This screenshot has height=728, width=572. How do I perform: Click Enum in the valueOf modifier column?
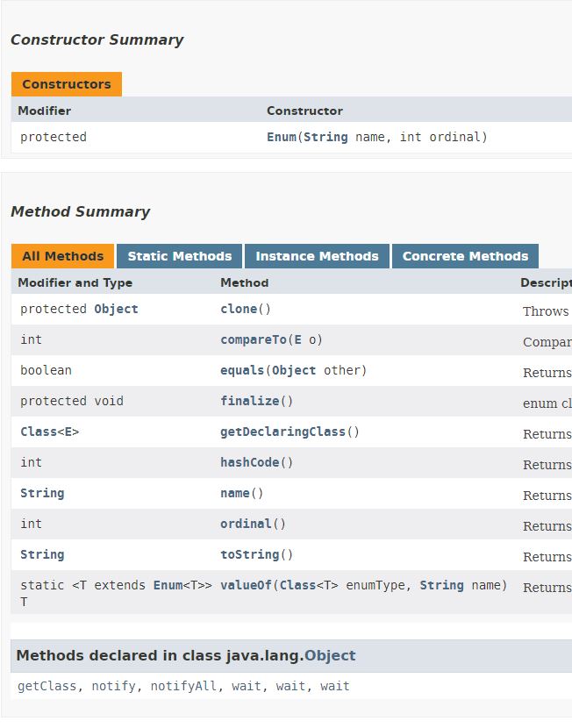click(168, 584)
